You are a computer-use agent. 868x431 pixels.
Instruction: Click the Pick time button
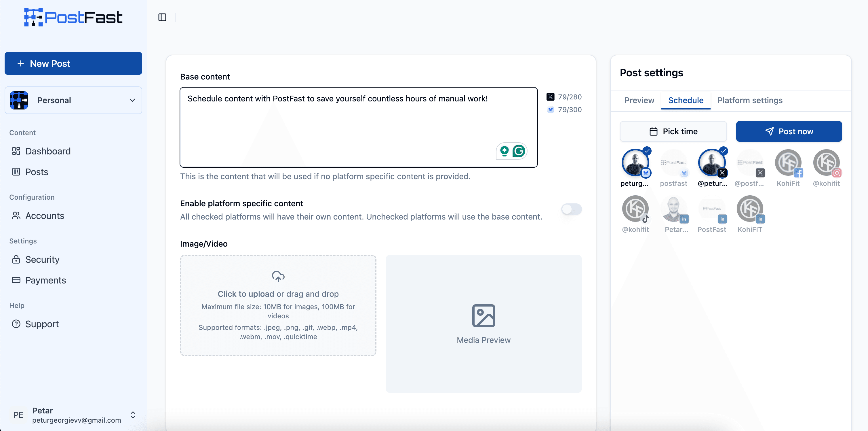(x=673, y=132)
